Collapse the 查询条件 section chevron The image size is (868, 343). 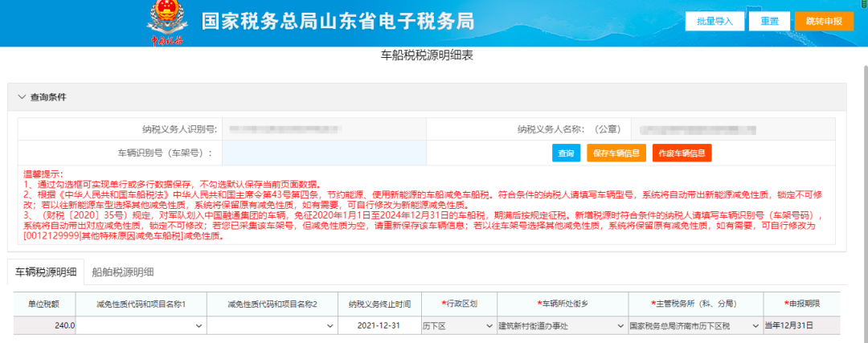(x=22, y=97)
